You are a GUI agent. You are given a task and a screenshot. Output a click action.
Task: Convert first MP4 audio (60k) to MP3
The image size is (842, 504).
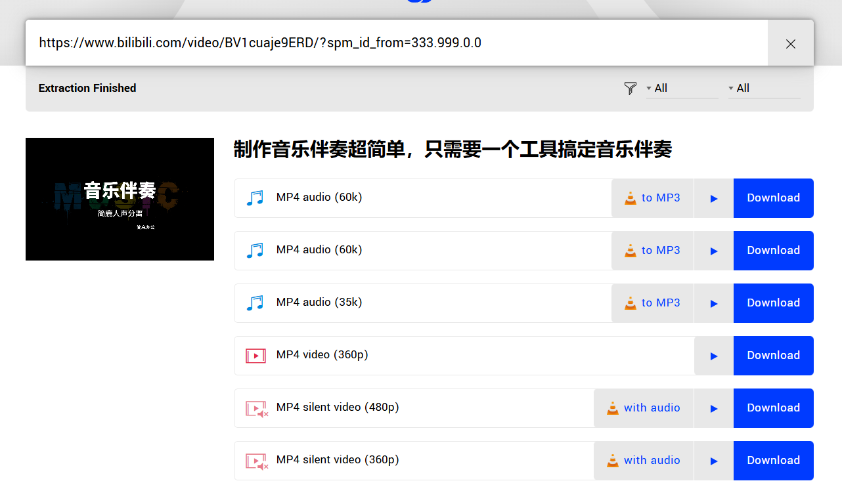pyautogui.click(x=652, y=198)
